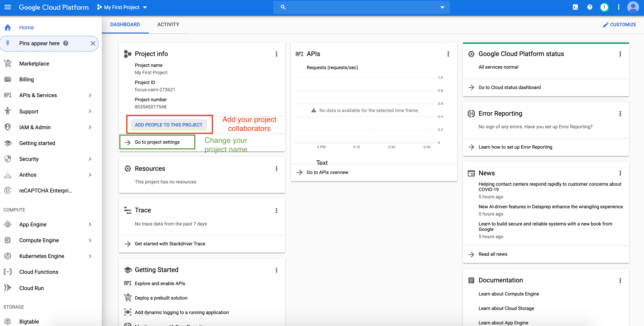Image resolution: width=644 pixels, height=326 pixels.
Task: Open Project info card options menu
Action: 276,54
